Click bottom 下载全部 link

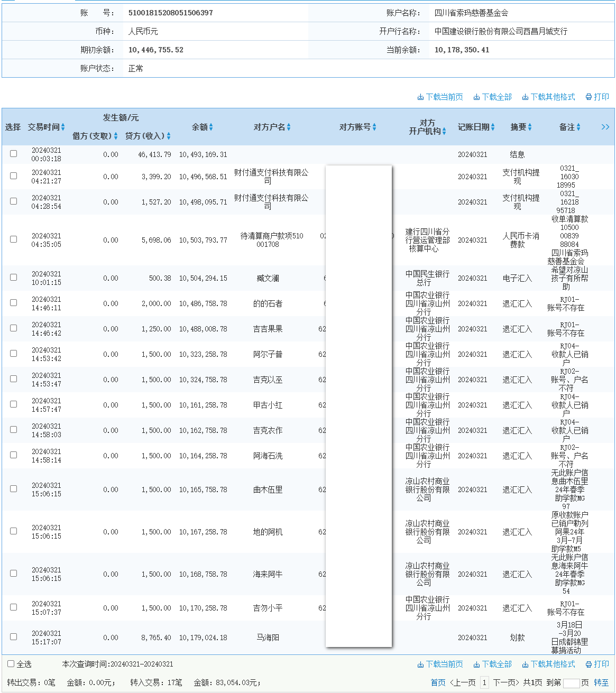497,664
